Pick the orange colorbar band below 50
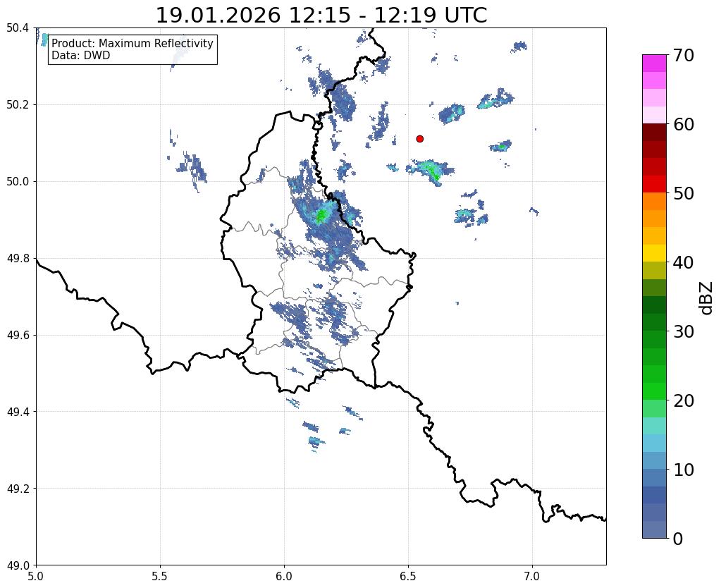This screenshot has width=721, height=588. pos(654,201)
